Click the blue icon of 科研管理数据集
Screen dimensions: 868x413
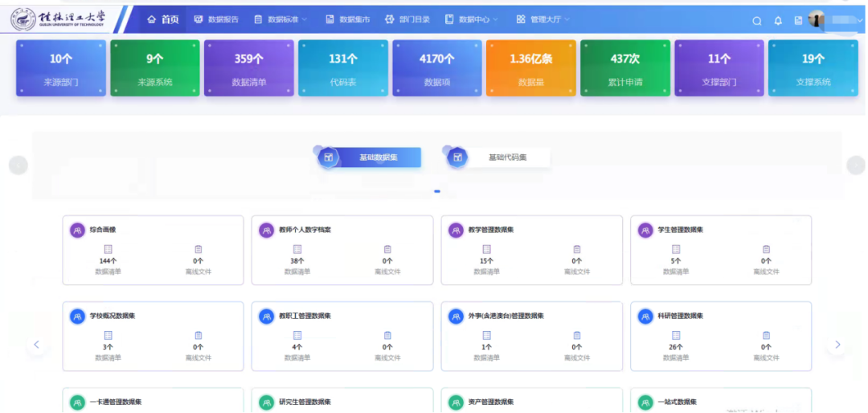[x=645, y=317]
